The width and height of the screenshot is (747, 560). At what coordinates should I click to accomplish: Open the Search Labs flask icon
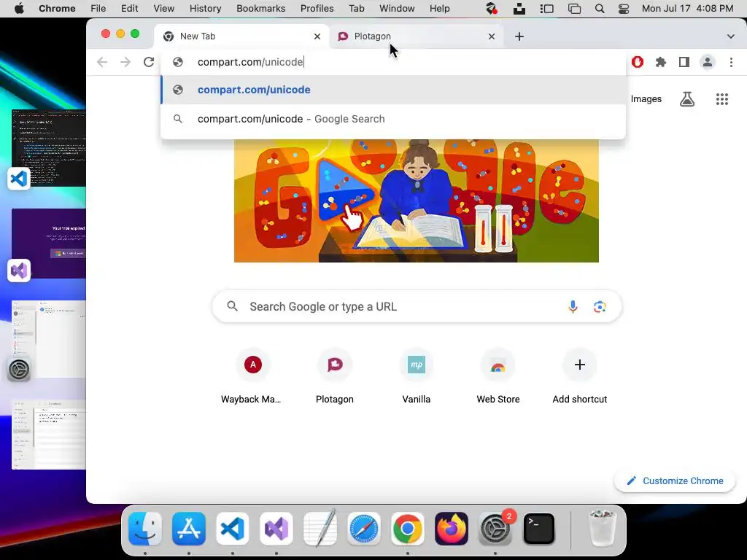(x=687, y=99)
